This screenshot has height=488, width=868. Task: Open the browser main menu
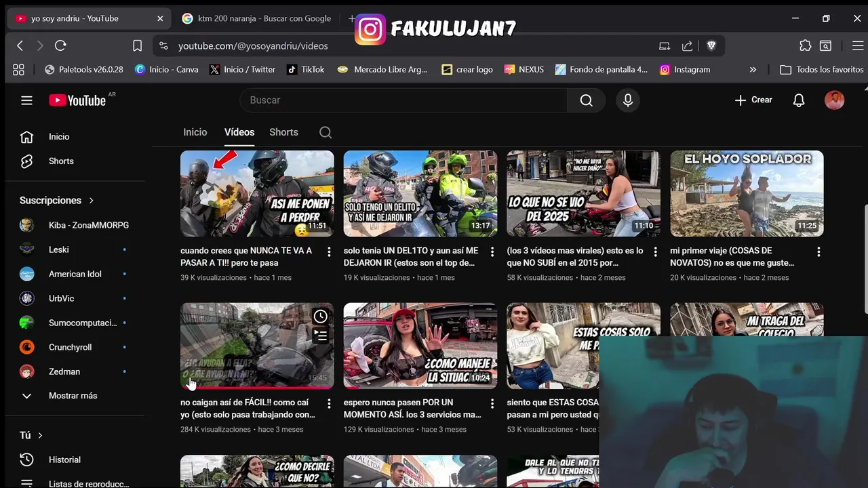tap(857, 45)
